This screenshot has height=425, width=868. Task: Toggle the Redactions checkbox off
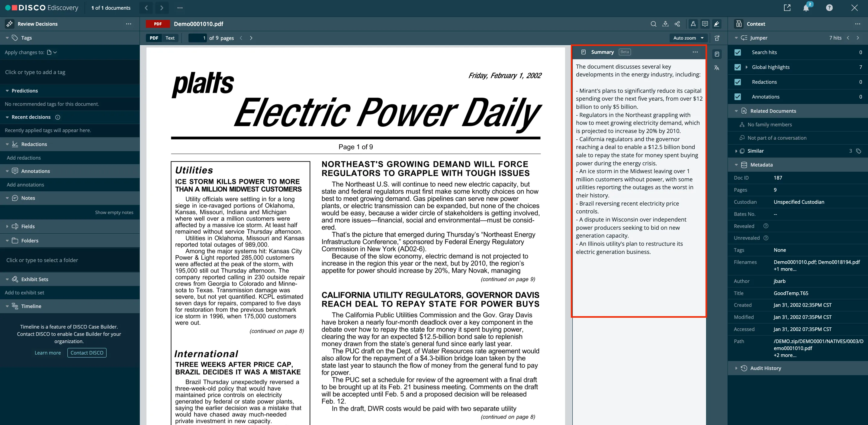738,82
